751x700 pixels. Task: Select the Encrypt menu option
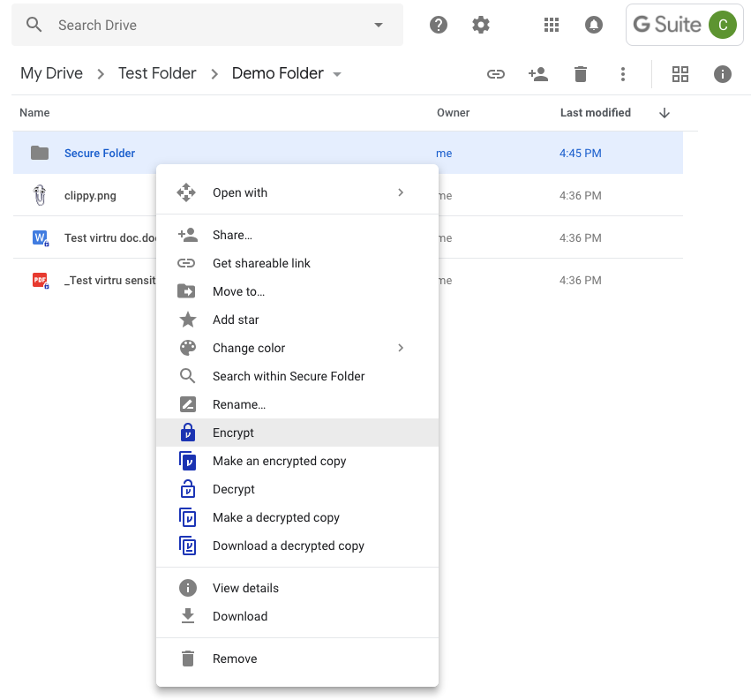pyautogui.click(x=297, y=433)
